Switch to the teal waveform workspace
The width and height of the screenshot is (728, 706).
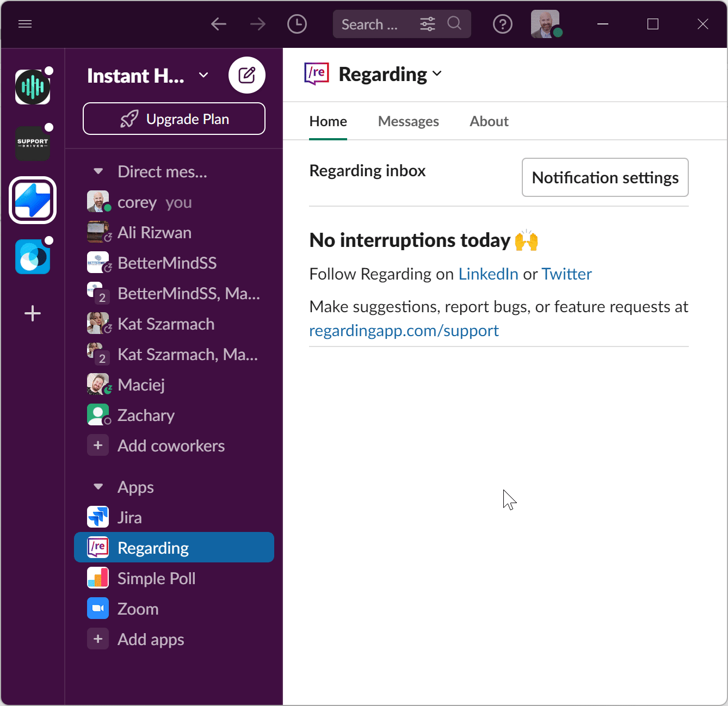[33, 87]
